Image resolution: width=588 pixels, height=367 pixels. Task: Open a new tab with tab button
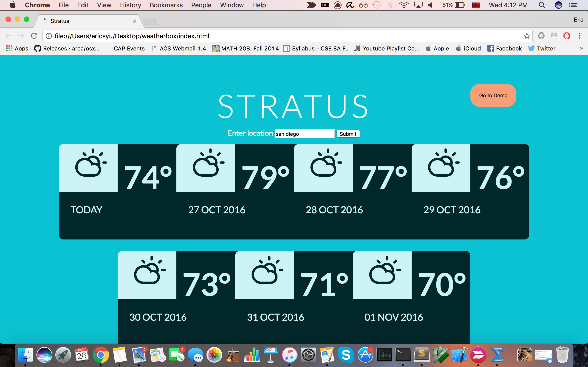point(150,21)
